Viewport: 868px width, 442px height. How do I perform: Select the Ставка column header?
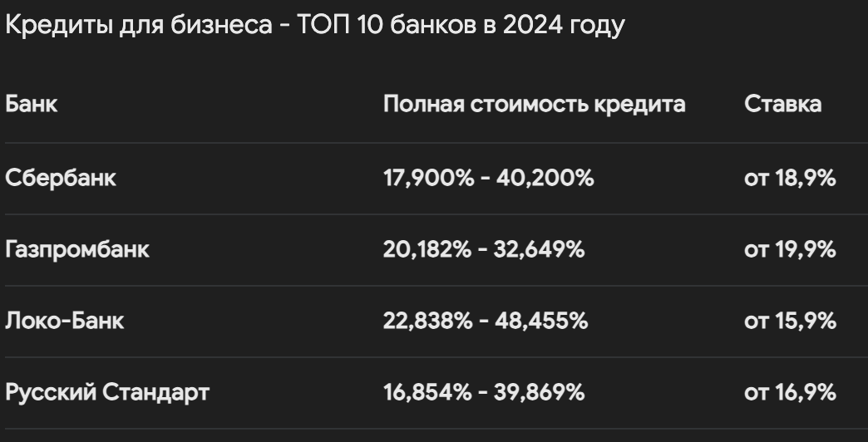pyautogui.click(x=782, y=104)
